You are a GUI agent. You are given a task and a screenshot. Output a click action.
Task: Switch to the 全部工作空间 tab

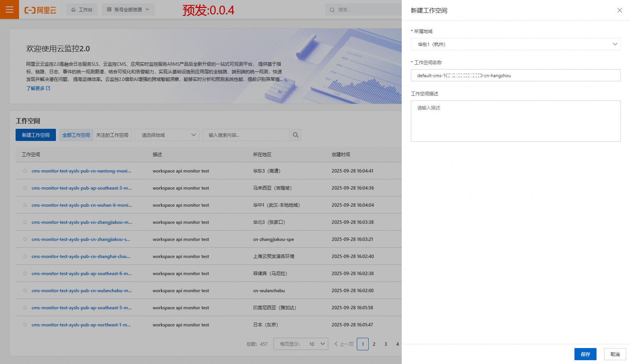tap(76, 135)
